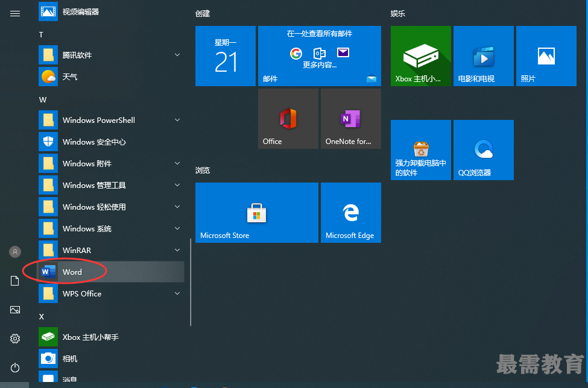The width and height of the screenshot is (588, 388).
Task: Expand the 腾讯软件 folder chevron
Action: coord(177,55)
